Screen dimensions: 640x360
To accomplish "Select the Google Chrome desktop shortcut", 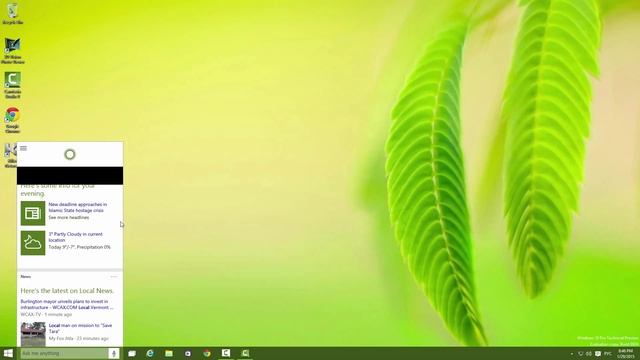I will 13,120.
